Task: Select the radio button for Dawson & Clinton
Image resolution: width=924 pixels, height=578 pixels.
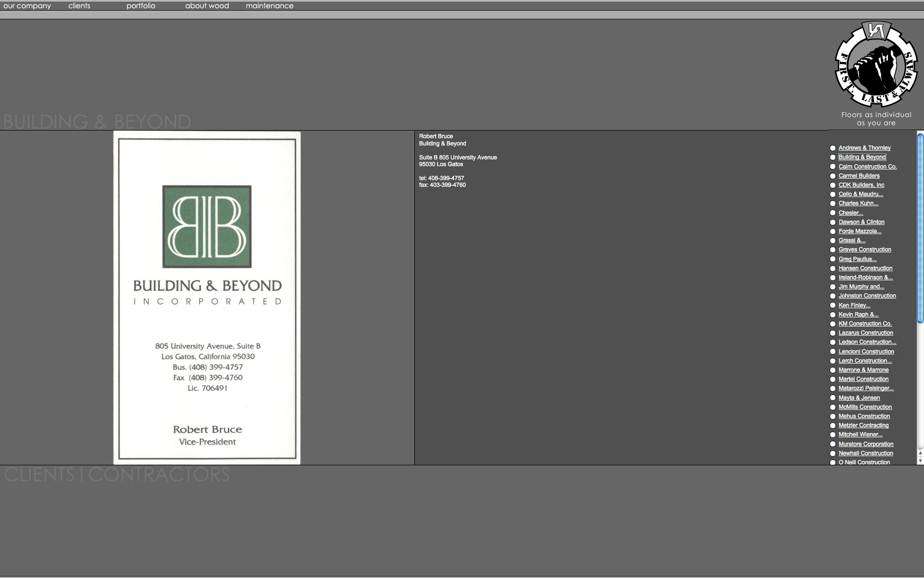Action: [833, 223]
